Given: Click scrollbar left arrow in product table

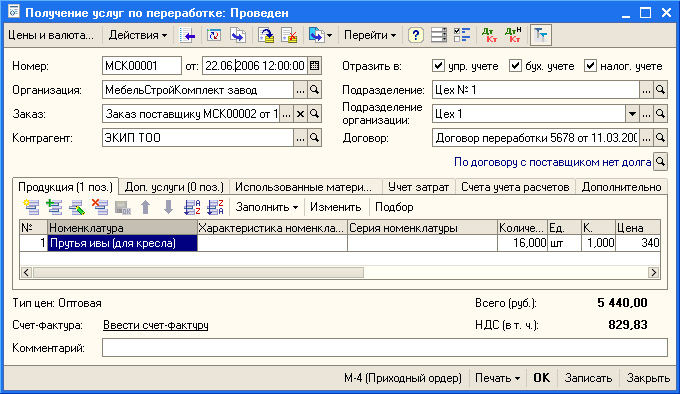Looking at the screenshot, I should click(x=26, y=272).
